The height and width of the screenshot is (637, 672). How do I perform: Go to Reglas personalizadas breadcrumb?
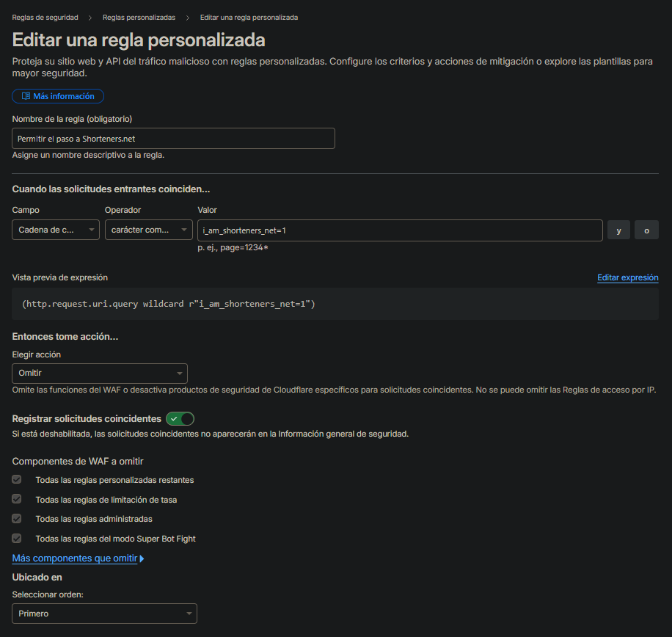pos(139,18)
